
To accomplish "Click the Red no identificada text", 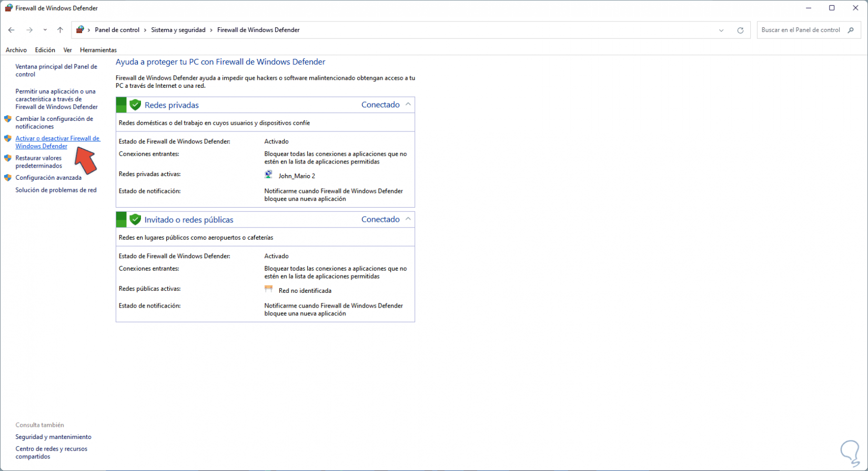I will [305, 291].
